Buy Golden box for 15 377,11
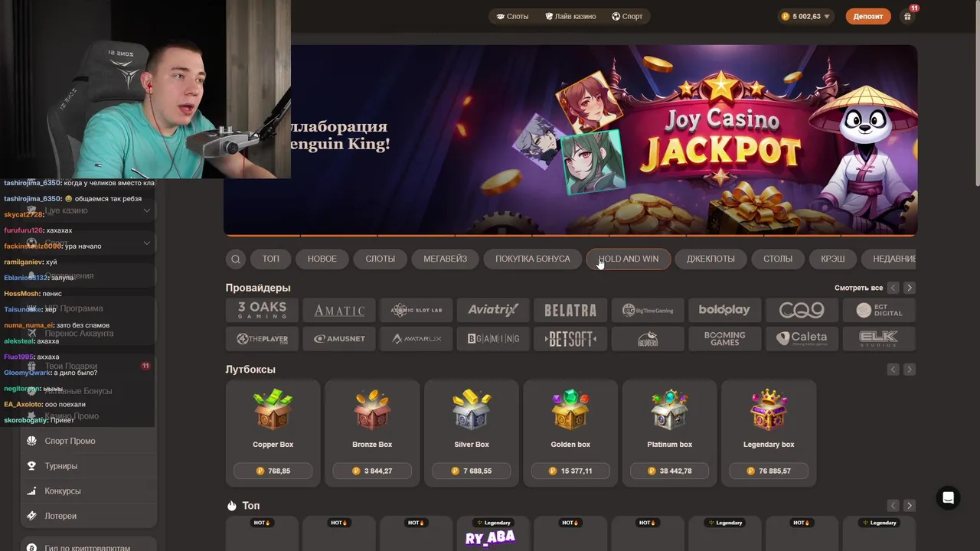980x551 pixels. 570,471
